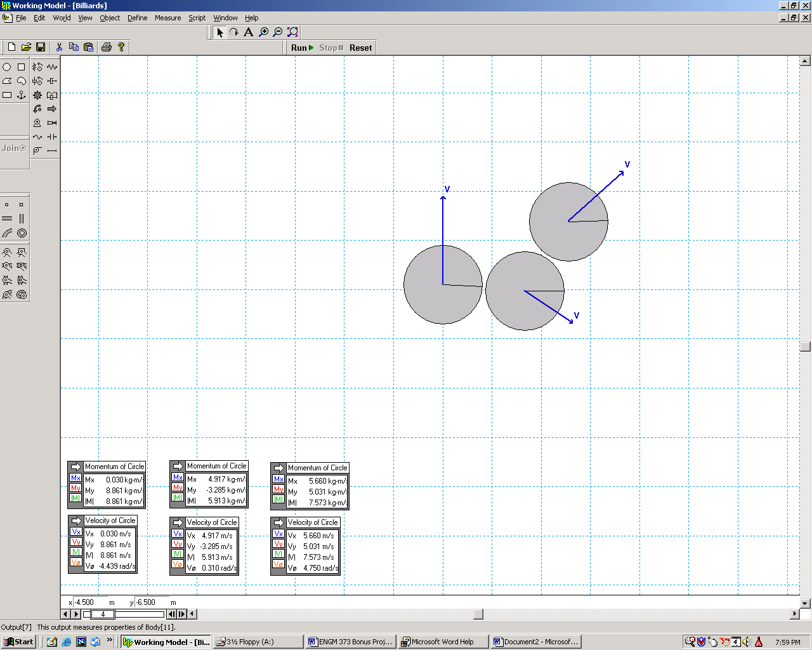The height and width of the screenshot is (650, 812).
Task: Activate the Zoom In tool
Action: click(264, 32)
